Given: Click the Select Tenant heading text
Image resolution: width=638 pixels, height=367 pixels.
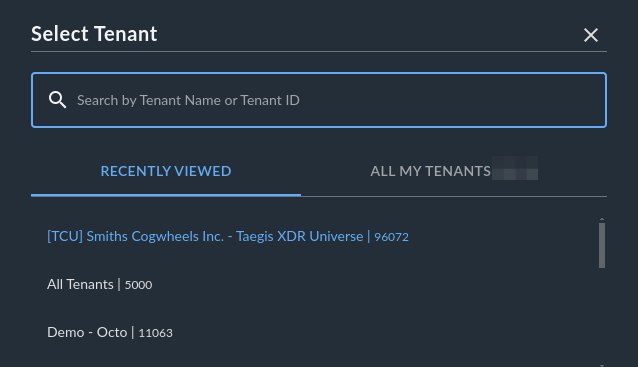Looking at the screenshot, I should click(94, 34).
